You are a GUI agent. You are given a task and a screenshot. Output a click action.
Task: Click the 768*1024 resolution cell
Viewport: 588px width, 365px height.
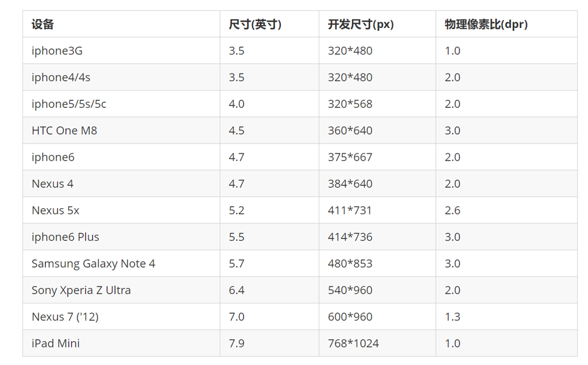(x=353, y=343)
